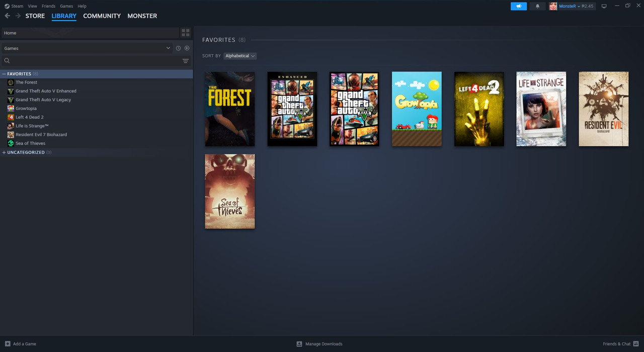Select Growtopia cover art
Image resolution: width=644 pixels, height=352 pixels.
[x=417, y=109]
